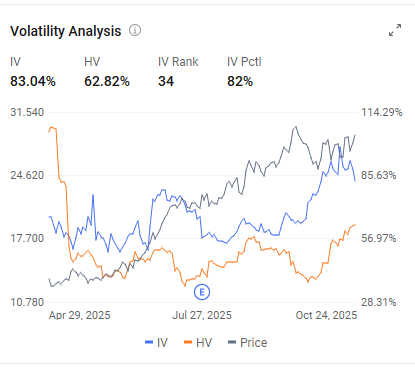Screen dimensions: 415x367
Task: Click the Apr 29, 2025 axis date
Action: click(79, 315)
